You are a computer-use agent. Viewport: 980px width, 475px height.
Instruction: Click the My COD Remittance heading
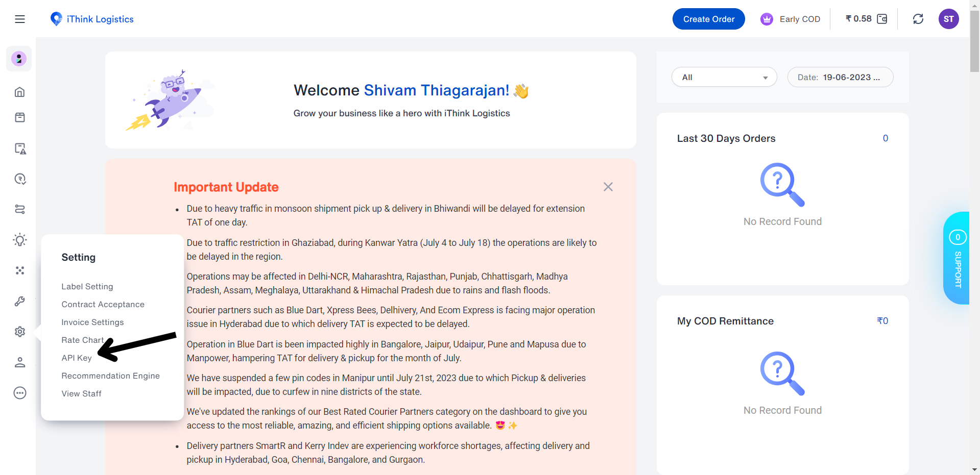[x=725, y=321]
